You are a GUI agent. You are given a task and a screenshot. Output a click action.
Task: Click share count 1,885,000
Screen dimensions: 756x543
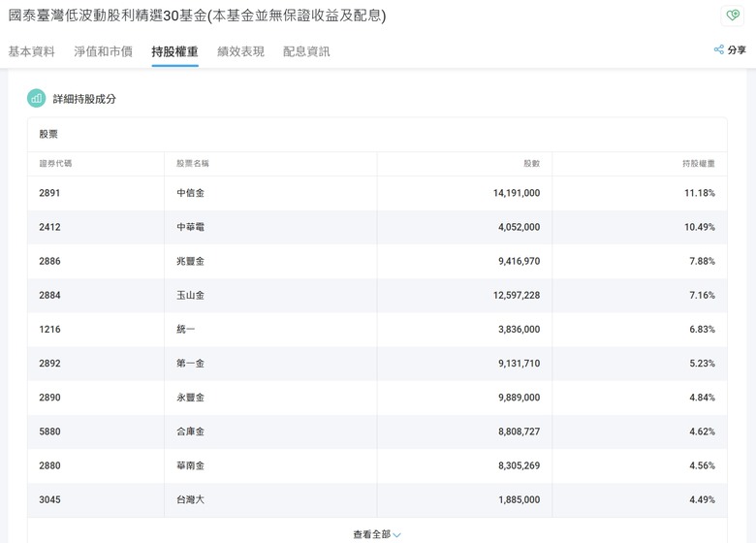pyautogui.click(x=520, y=500)
